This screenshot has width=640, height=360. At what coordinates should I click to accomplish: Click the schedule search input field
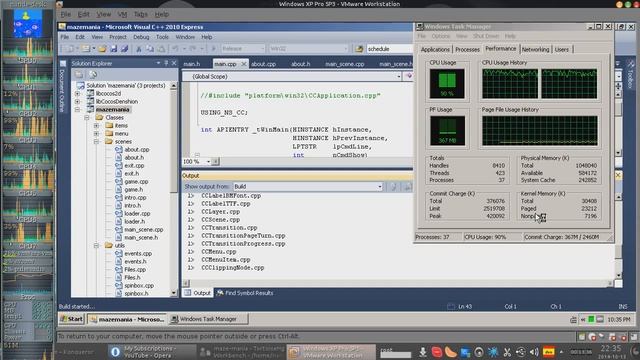(390, 49)
